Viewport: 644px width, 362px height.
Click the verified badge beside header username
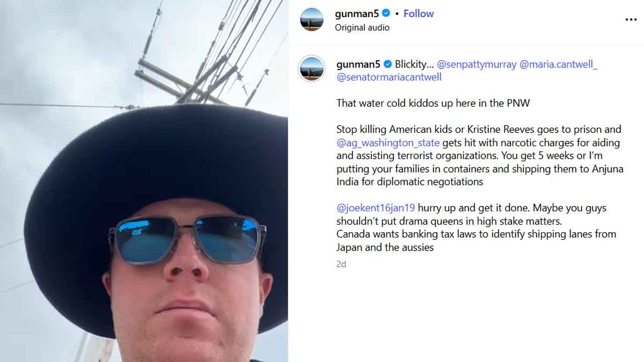(x=385, y=14)
